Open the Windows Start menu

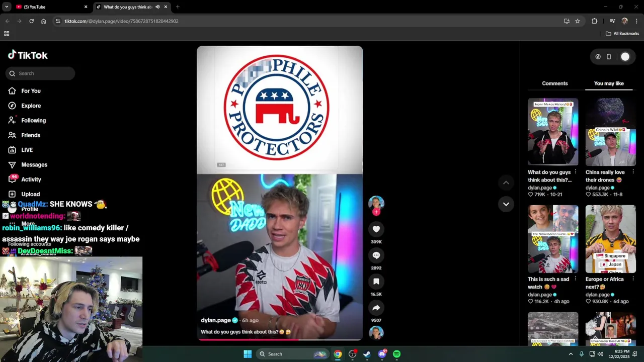(248, 354)
